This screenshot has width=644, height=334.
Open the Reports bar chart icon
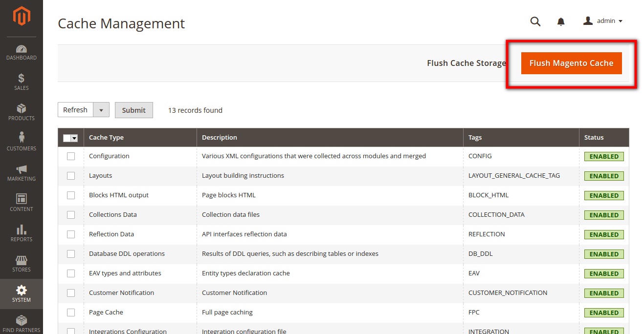pyautogui.click(x=22, y=230)
